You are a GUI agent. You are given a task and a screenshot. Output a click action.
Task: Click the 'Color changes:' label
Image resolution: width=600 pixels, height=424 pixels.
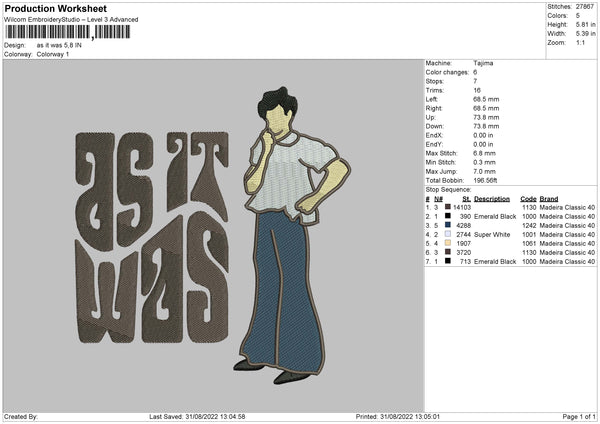[x=447, y=72]
